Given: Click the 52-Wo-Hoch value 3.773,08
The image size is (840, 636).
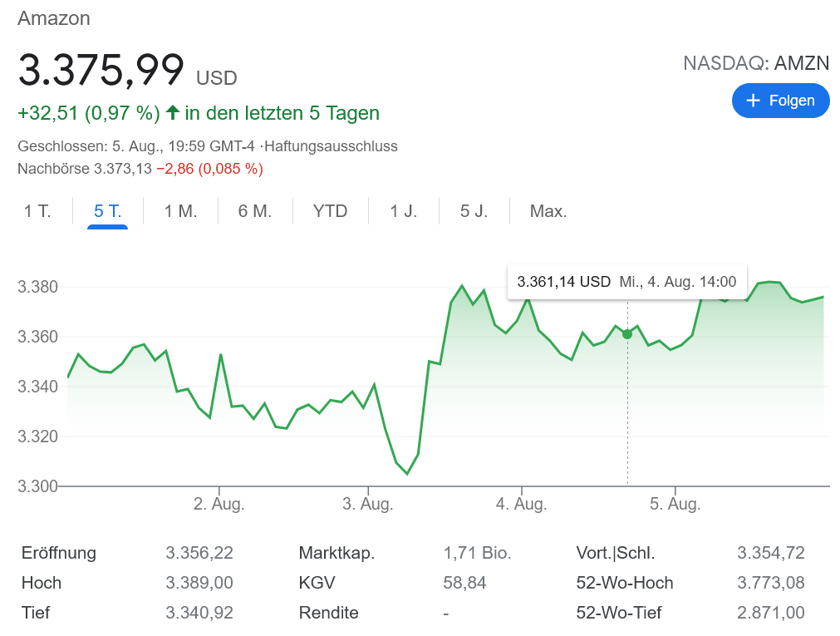Looking at the screenshot, I should tap(770, 583).
